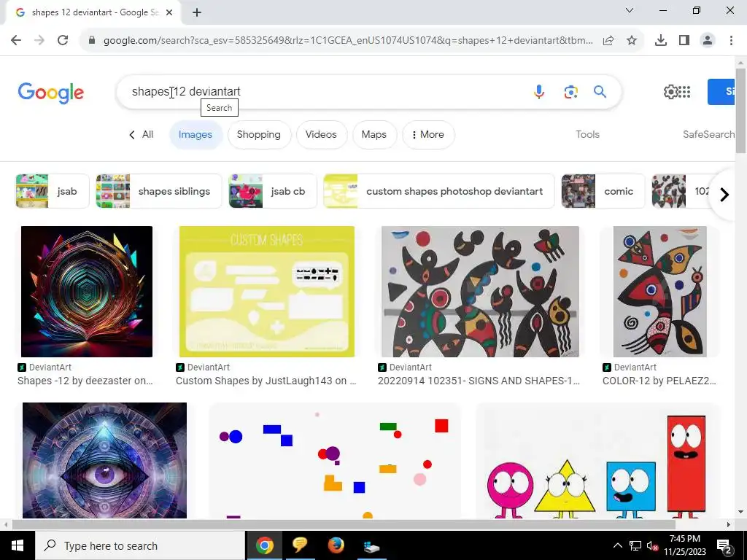Click the share page icon in address bar

(608, 41)
